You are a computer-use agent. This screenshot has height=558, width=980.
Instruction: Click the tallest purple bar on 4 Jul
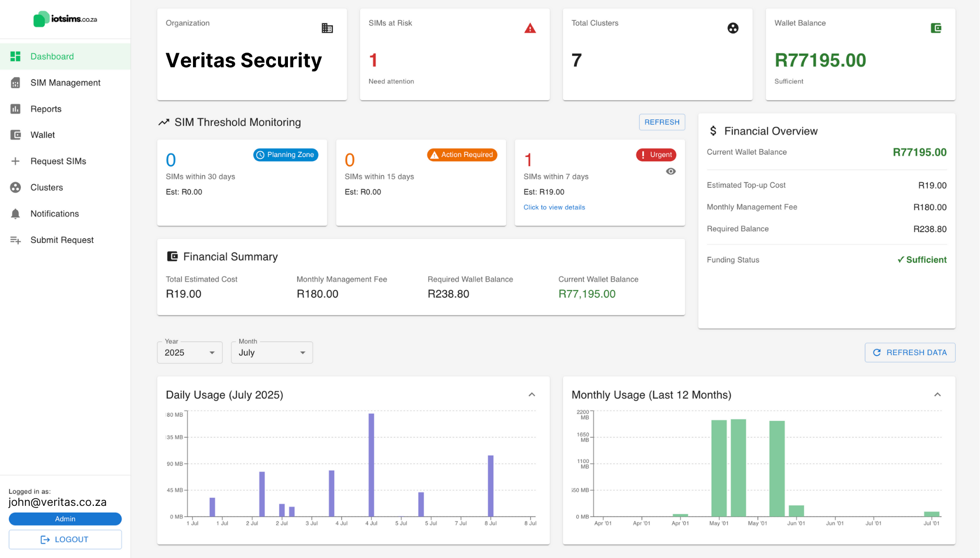[371, 465]
